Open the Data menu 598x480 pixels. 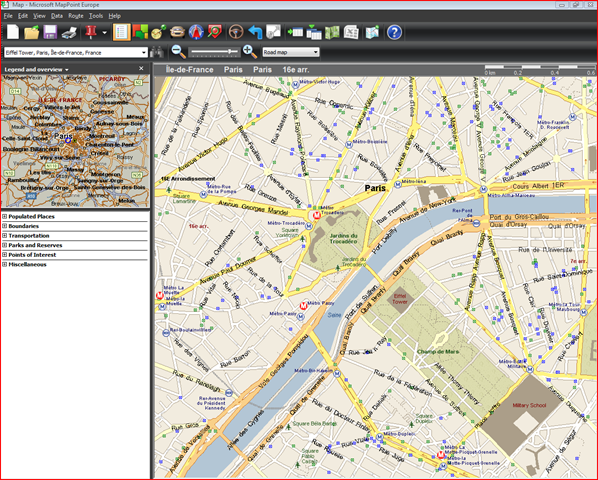click(x=57, y=16)
